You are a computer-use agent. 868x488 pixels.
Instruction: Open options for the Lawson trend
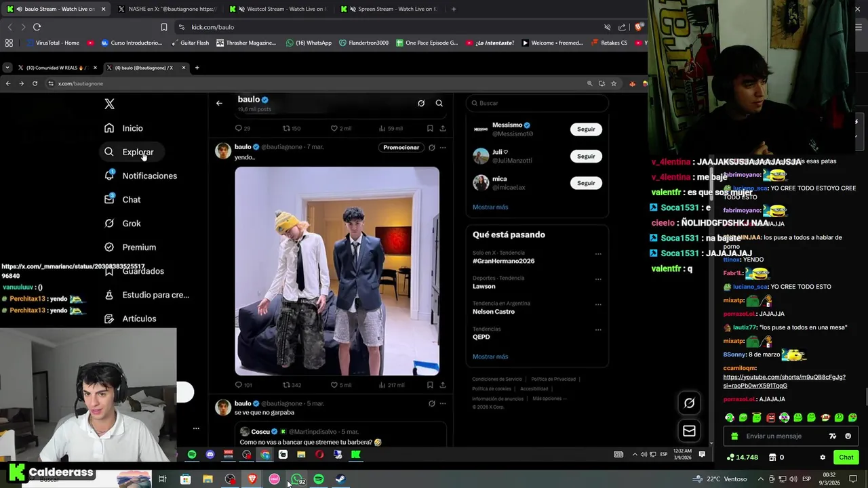(598, 279)
